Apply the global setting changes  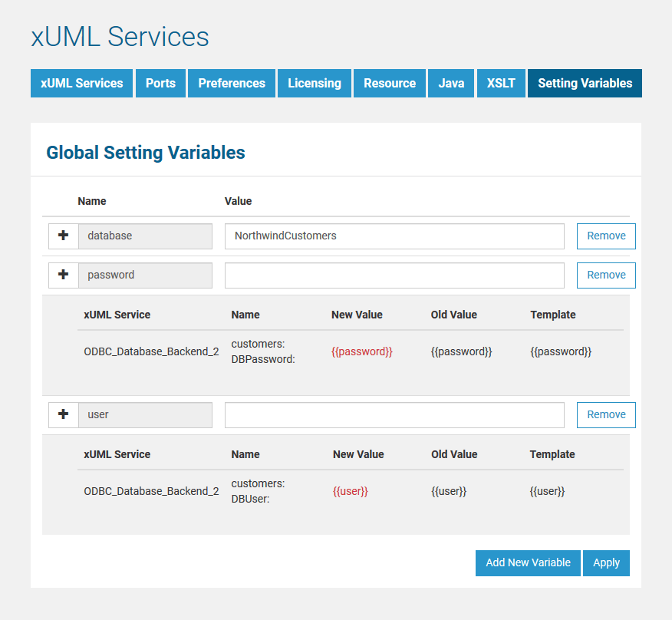(606, 563)
